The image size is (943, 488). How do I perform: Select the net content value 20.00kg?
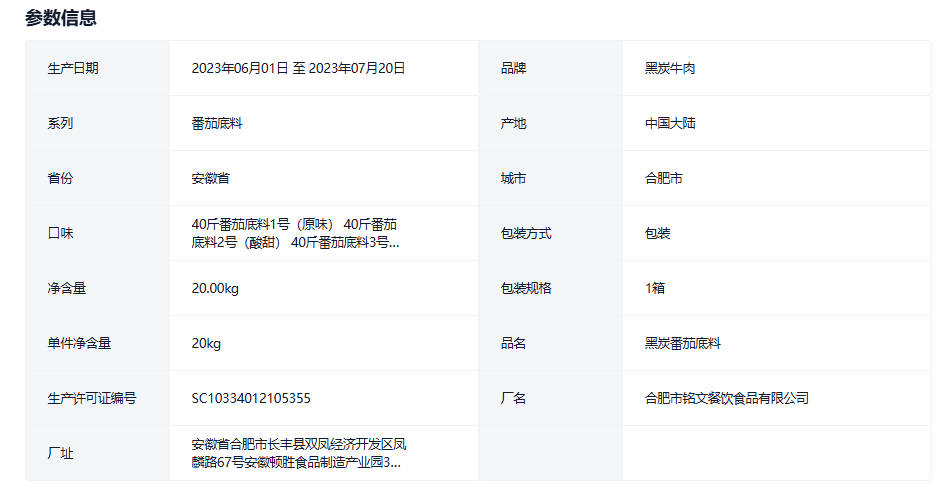(x=215, y=288)
